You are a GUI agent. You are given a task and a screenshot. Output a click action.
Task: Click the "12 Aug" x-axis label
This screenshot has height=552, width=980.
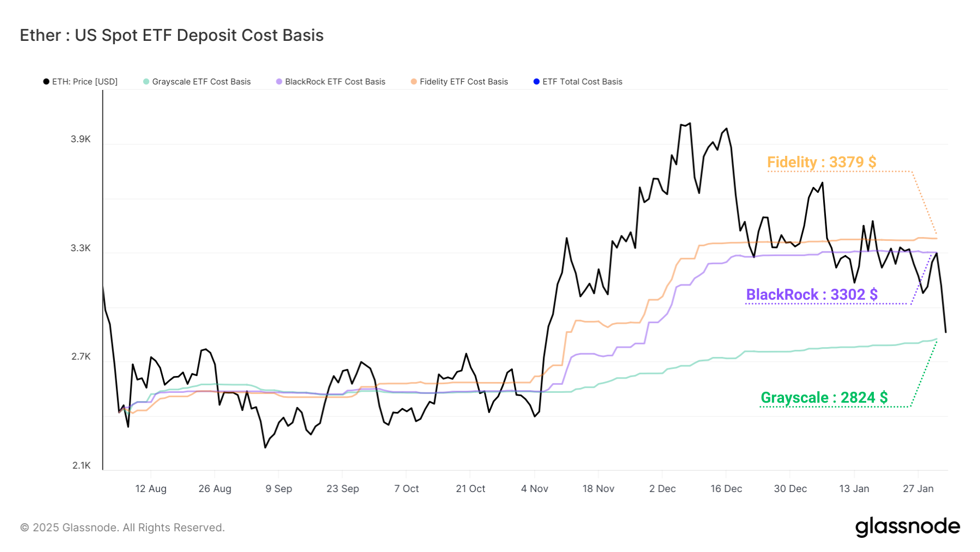click(151, 488)
